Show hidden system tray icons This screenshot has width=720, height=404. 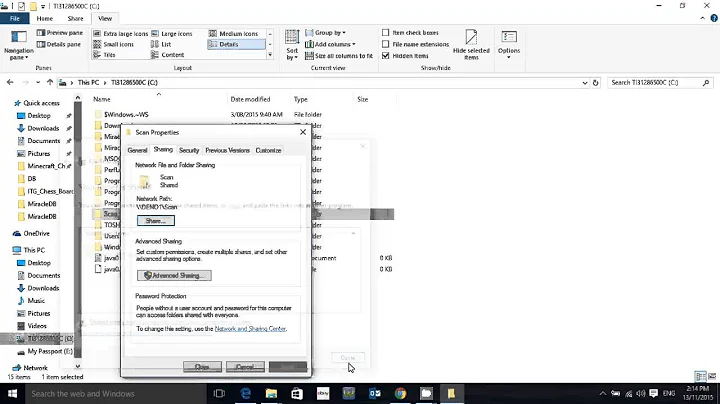[602, 393]
